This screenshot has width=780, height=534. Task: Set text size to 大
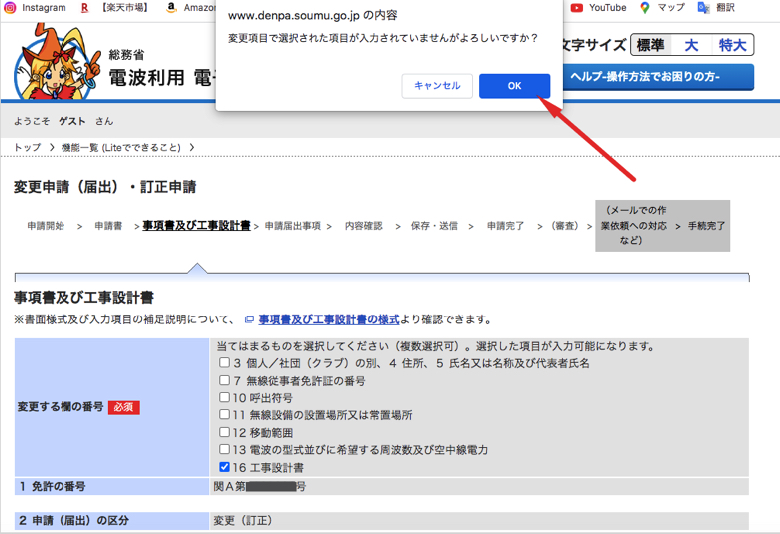pyautogui.click(x=691, y=45)
